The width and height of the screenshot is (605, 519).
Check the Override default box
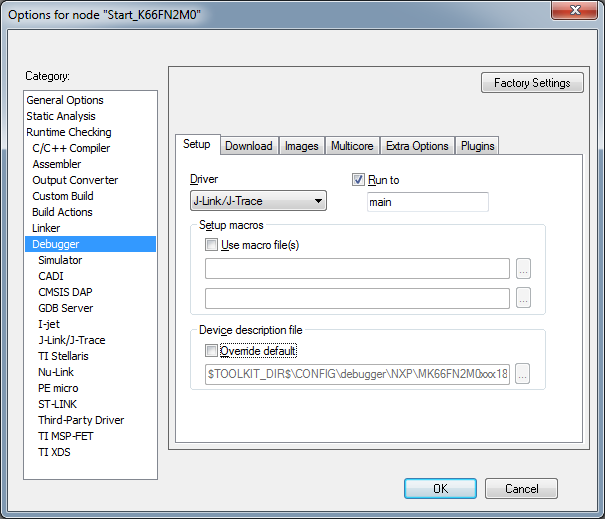[x=211, y=351]
